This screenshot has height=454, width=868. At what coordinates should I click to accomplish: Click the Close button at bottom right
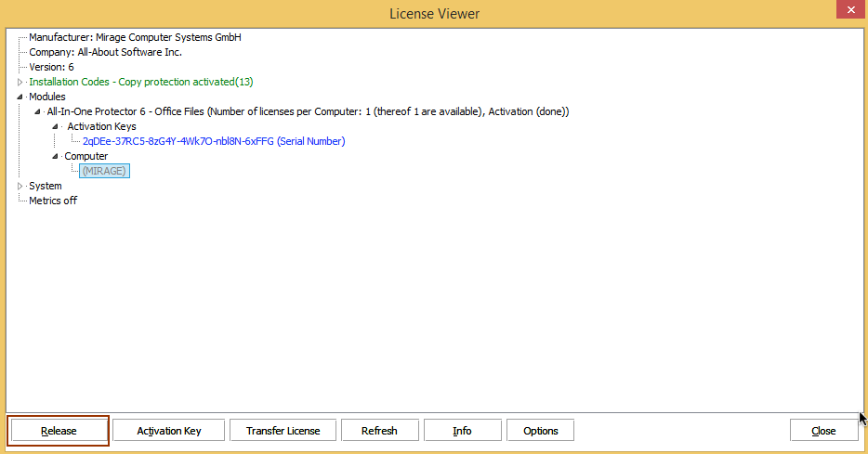823,431
